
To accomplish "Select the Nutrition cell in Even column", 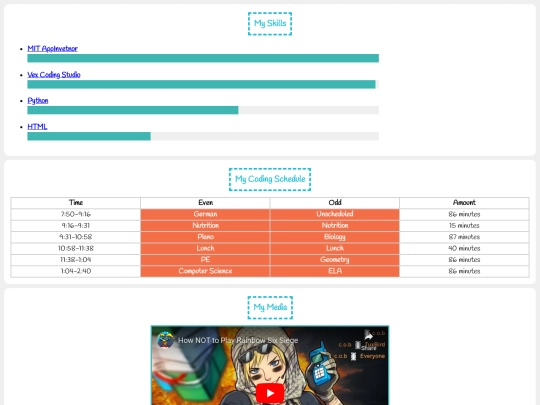I will 205,226.
